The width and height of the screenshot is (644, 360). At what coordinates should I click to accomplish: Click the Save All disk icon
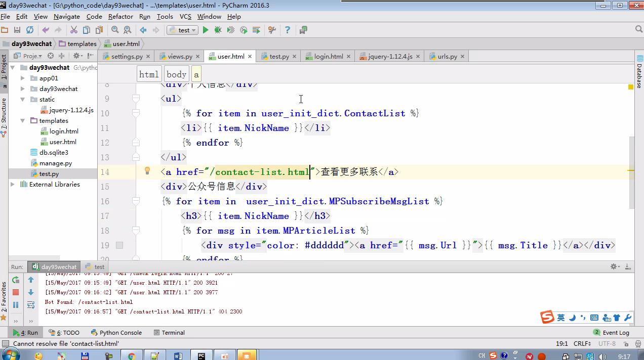click(17, 30)
